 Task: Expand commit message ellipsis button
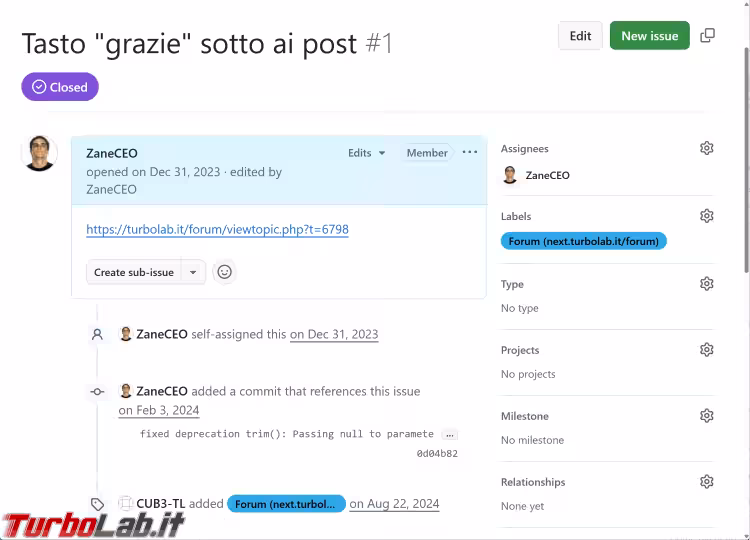tap(450, 435)
